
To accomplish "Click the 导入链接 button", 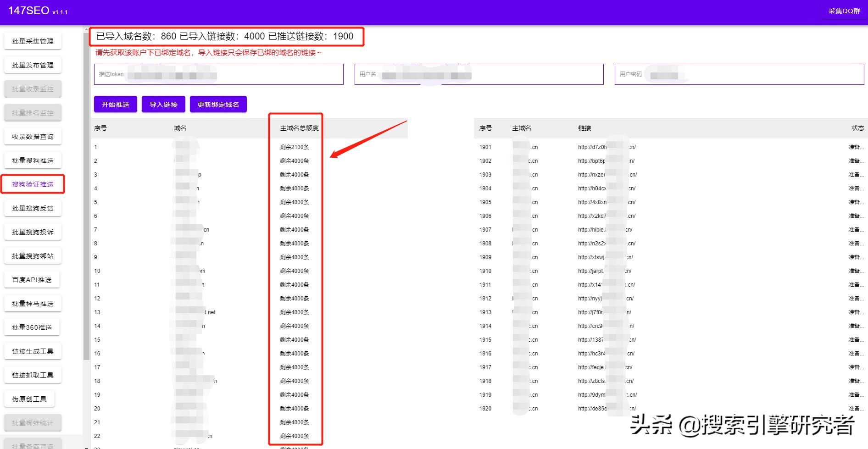I will (163, 105).
